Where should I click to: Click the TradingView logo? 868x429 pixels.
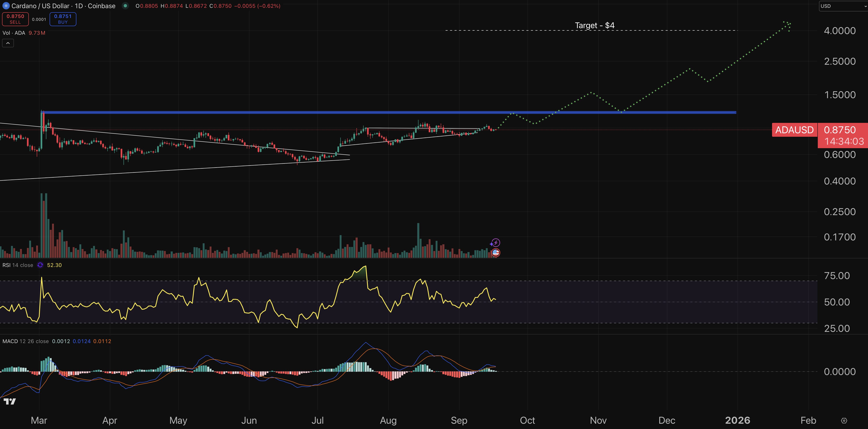10,401
